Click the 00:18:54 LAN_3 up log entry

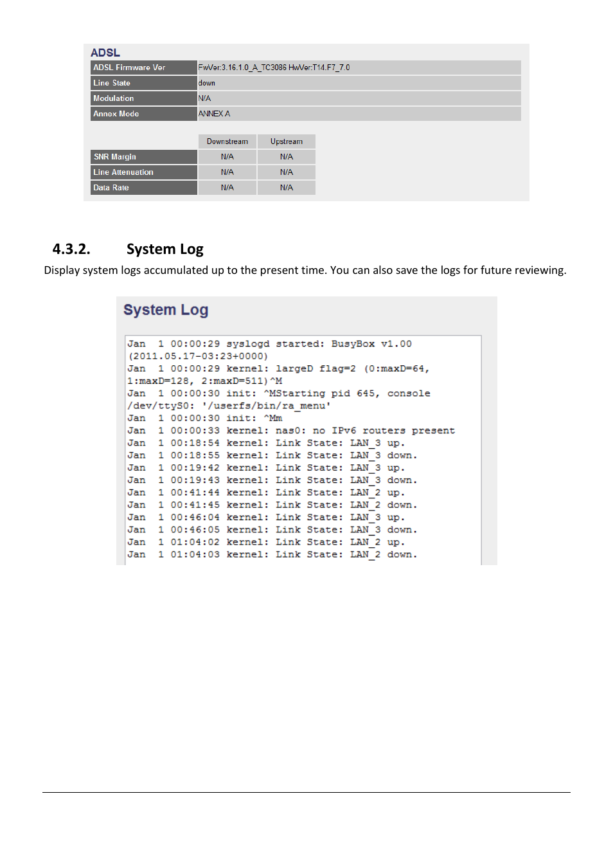[266, 443]
